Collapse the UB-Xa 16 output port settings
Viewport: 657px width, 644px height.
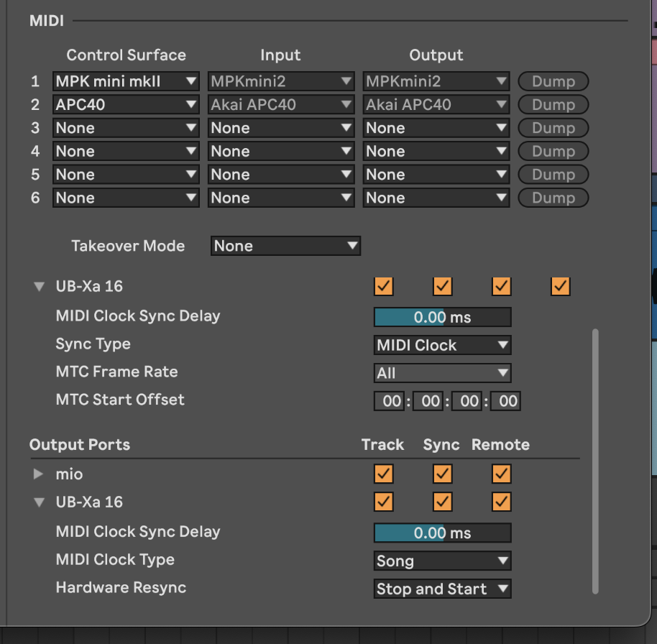coord(39,502)
